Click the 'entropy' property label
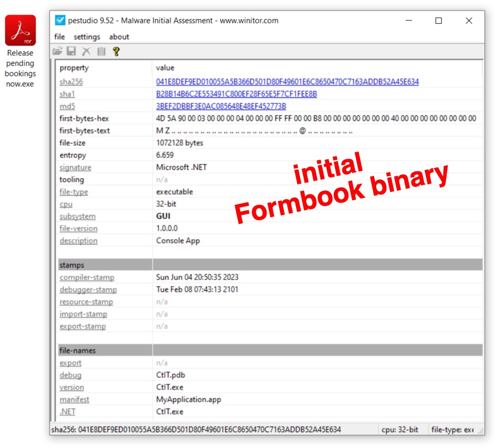The height and width of the screenshot is (448, 496). (73, 155)
